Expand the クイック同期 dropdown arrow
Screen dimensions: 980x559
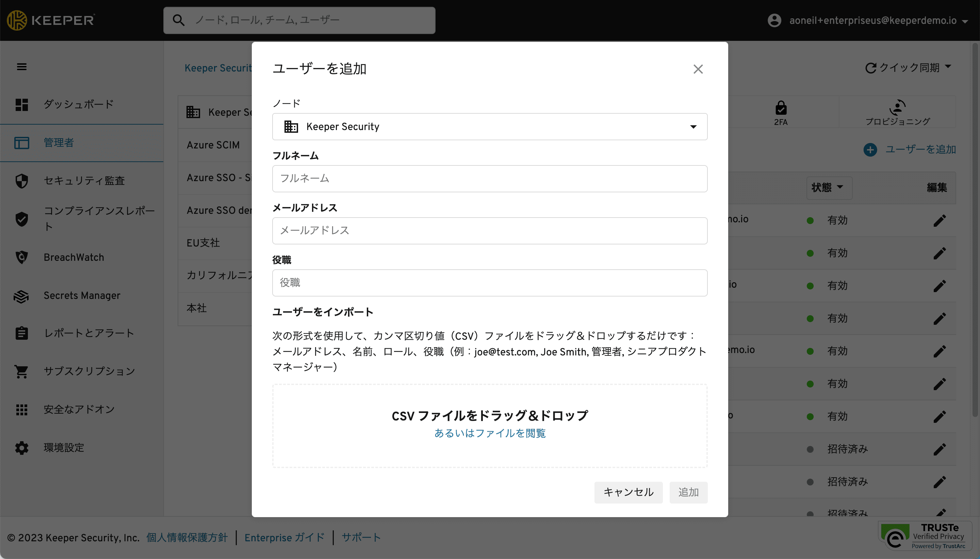[948, 67]
